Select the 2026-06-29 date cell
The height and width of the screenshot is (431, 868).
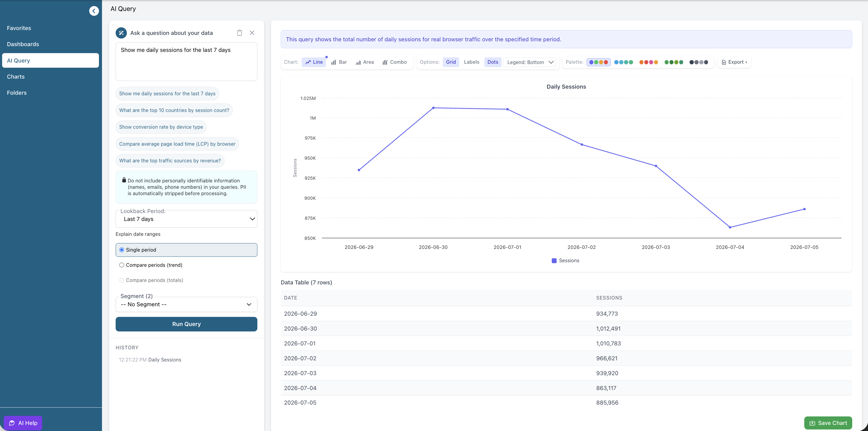[300, 314]
